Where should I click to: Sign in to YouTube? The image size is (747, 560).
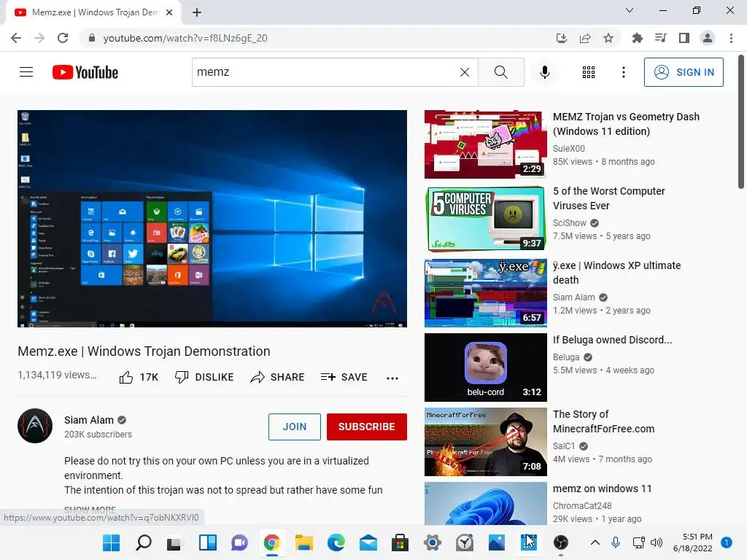tap(684, 72)
